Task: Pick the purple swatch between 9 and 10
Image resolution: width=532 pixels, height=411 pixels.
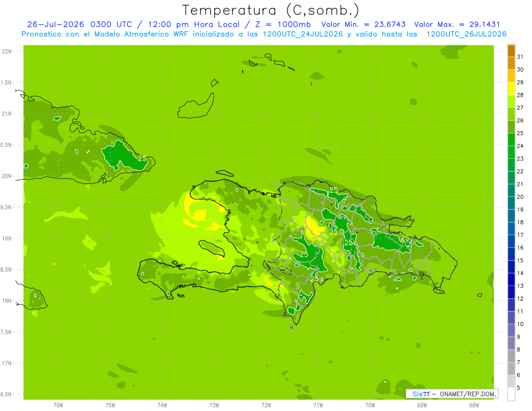Action: click(x=511, y=330)
